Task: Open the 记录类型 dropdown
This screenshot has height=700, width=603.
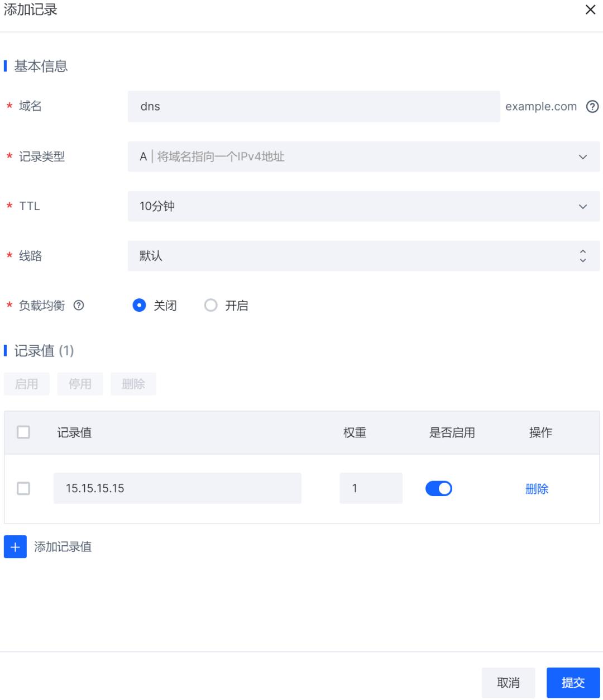Action: (x=363, y=157)
